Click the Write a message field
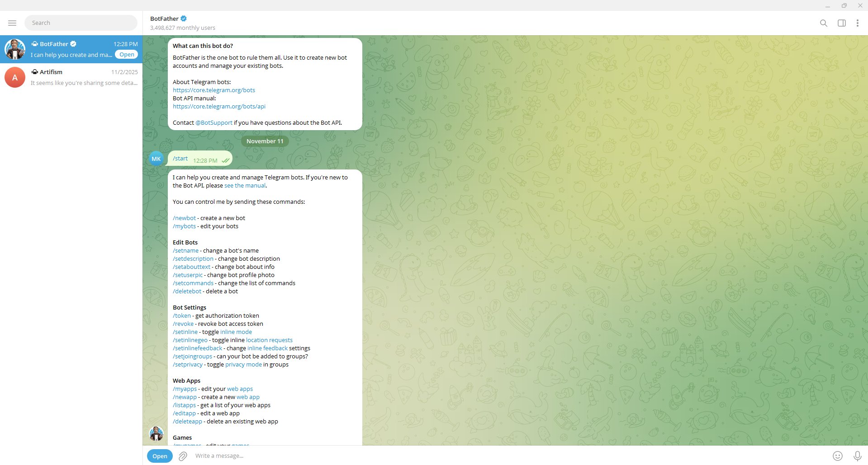This screenshot has height=465, width=868. coord(498,456)
